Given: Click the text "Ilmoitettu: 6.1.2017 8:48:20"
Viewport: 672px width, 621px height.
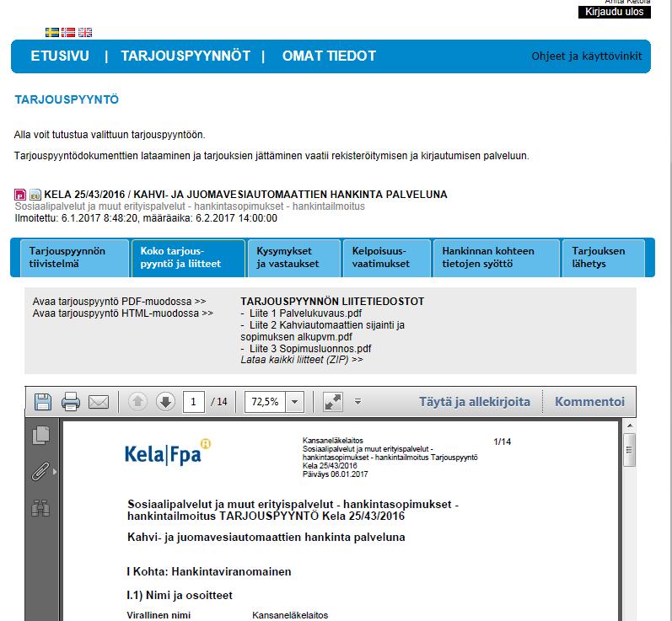Looking at the screenshot, I should click(76, 218).
